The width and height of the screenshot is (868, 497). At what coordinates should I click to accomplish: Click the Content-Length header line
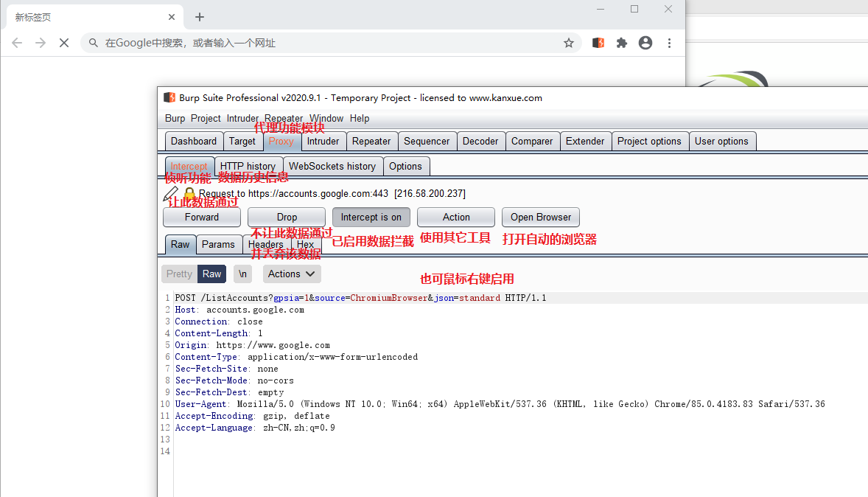[219, 333]
